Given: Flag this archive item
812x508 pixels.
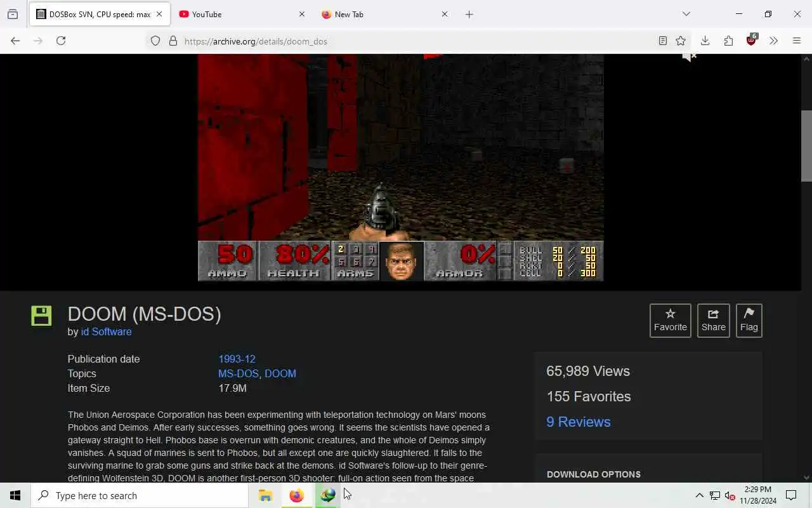Looking at the screenshot, I should point(749,320).
